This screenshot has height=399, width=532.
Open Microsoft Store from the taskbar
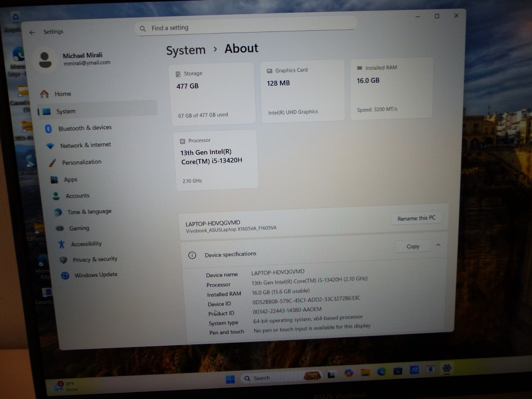(398, 371)
